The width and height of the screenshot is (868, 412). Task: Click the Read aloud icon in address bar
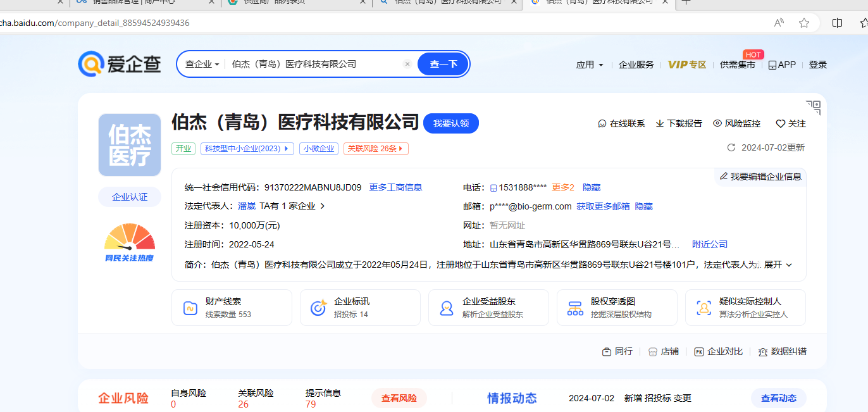(779, 23)
